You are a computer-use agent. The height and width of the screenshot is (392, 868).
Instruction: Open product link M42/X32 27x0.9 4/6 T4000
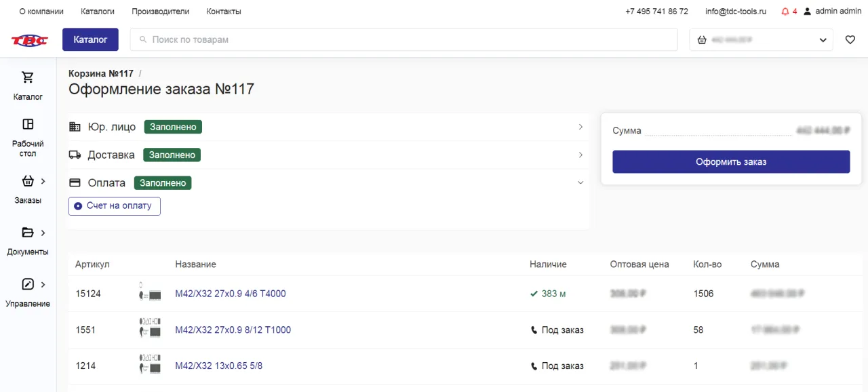pyautogui.click(x=231, y=294)
